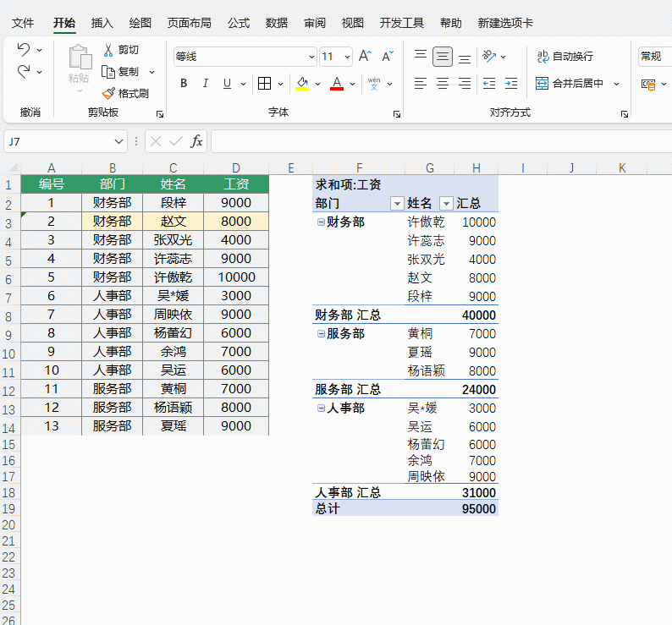Click the Increase Font Size icon

click(365, 57)
